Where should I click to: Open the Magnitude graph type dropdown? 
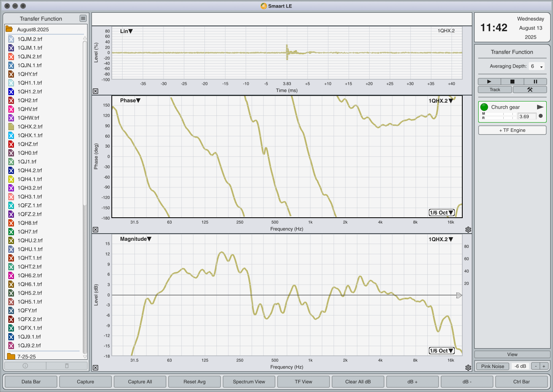click(x=136, y=239)
